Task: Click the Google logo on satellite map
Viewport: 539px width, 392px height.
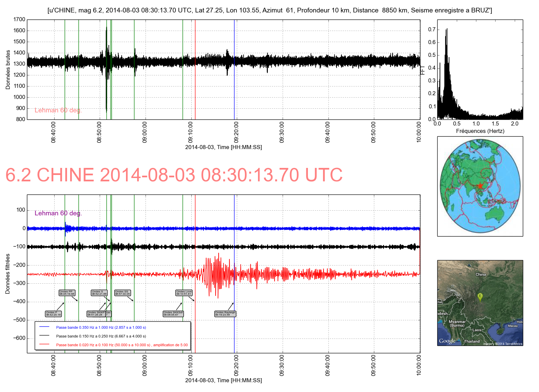Action: 447,341
